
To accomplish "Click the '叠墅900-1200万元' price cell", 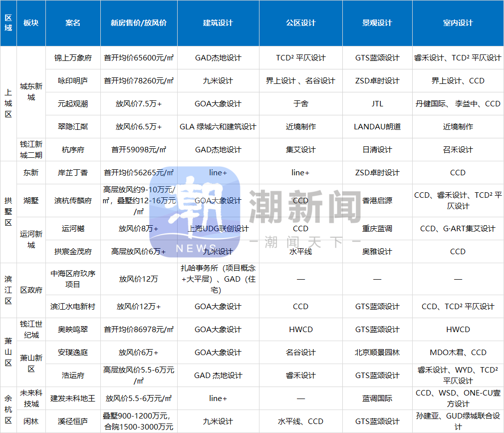I will tap(139, 422).
